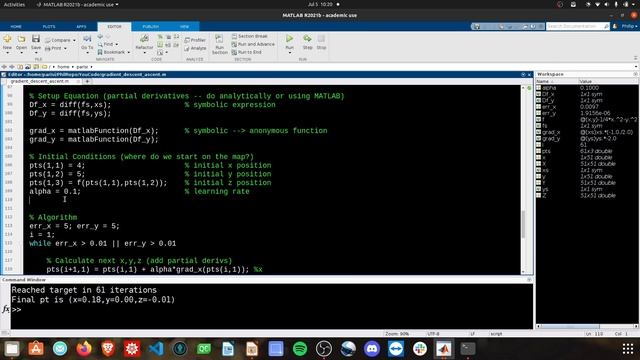640x360 pixels.
Task: Add a new editor tab with plus button
Action: [87, 81]
